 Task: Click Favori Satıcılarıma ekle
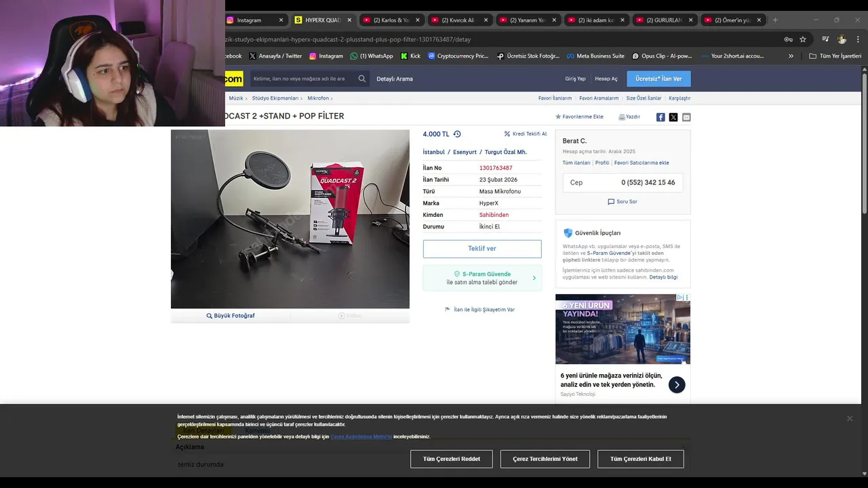click(642, 163)
